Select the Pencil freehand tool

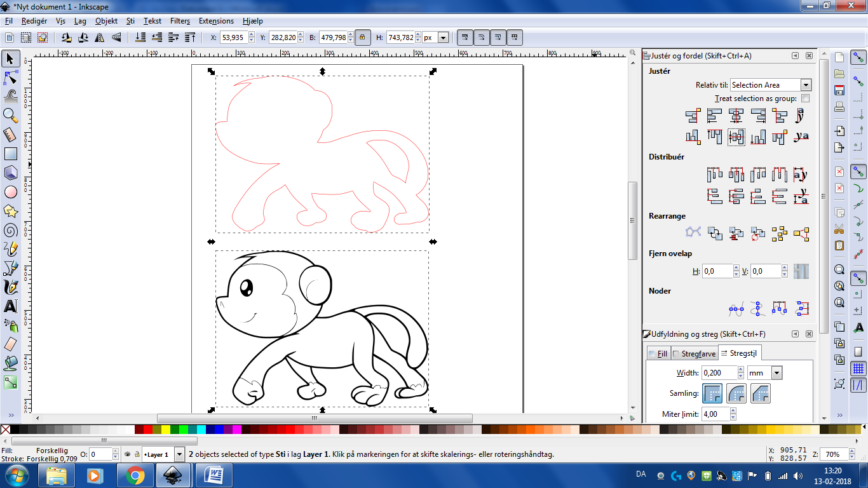pos(11,249)
